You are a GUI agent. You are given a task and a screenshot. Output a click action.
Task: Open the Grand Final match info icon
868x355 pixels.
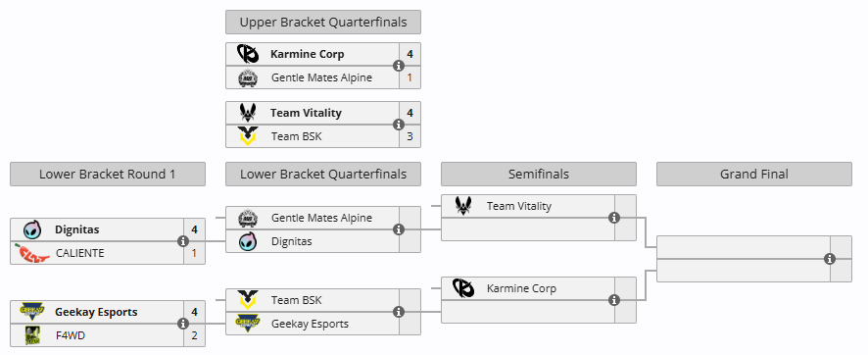[x=829, y=259]
